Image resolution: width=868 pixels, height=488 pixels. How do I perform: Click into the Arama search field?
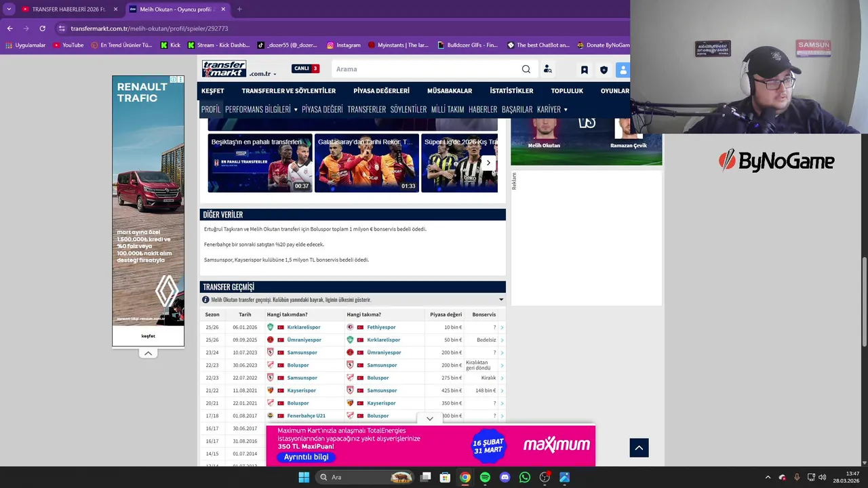click(x=426, y=69)
